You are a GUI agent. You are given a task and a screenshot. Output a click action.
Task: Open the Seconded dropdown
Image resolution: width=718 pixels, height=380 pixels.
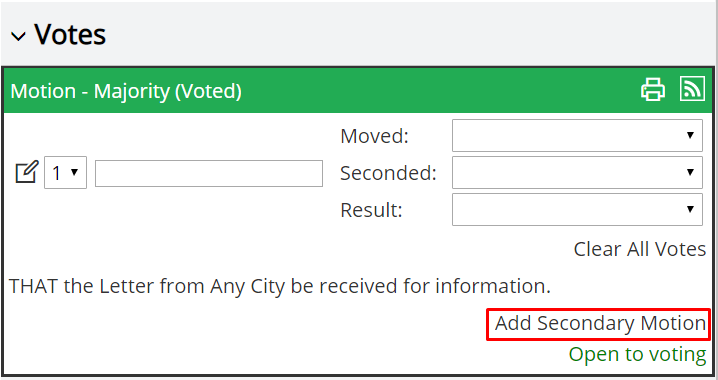[577, 173]
